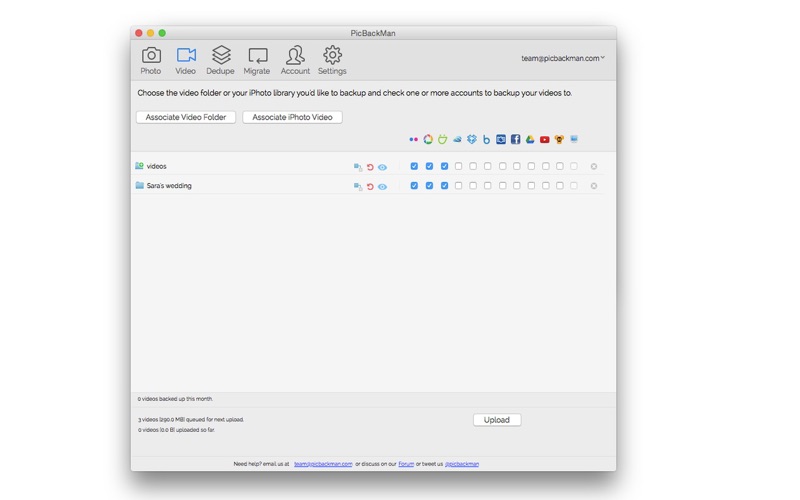Select the 'videos' folder row name
The width and height of the screenshot is (800, 500).
click(157, 166)
